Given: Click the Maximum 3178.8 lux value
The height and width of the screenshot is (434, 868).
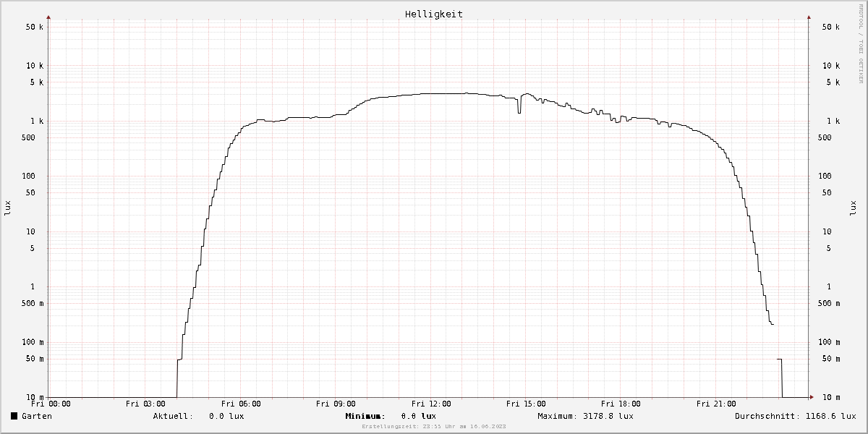Looking at the screenshot, I should (x=608, y=416).
